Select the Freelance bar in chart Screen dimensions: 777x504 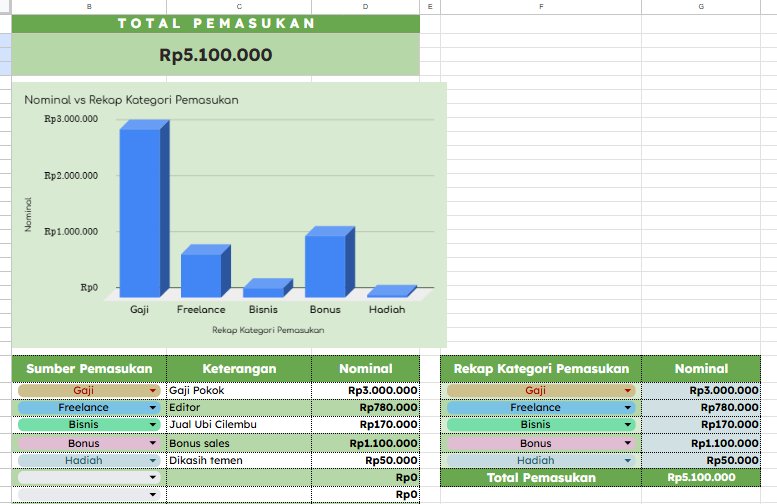click(x=204, y=271)
